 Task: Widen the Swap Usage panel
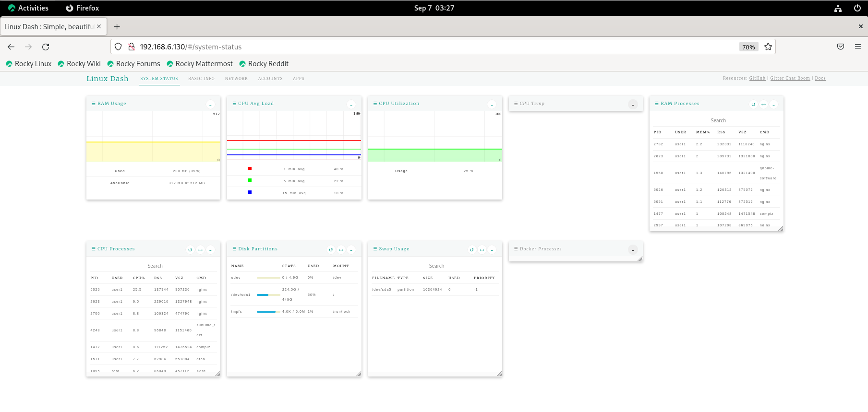coord(482,249)
